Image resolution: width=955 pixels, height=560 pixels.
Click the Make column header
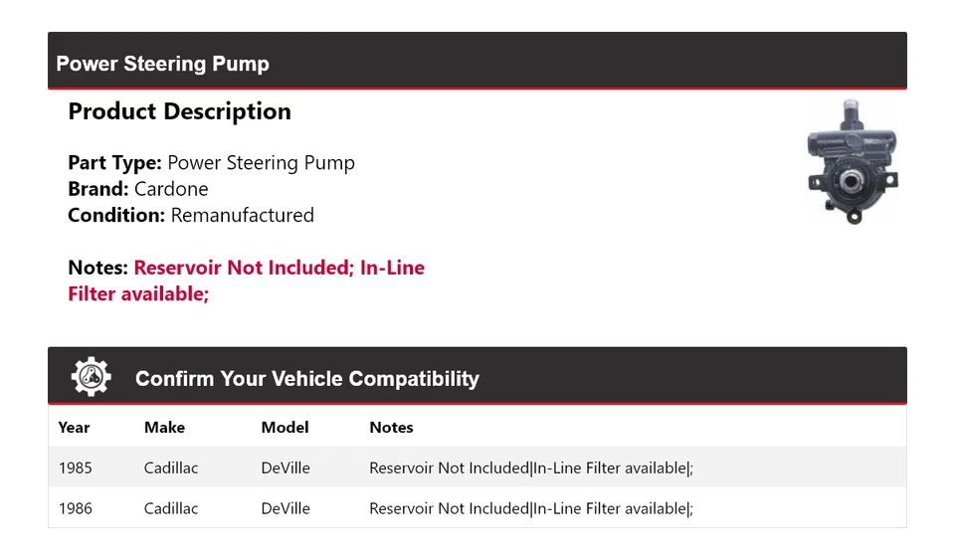(x=164, y=428)
